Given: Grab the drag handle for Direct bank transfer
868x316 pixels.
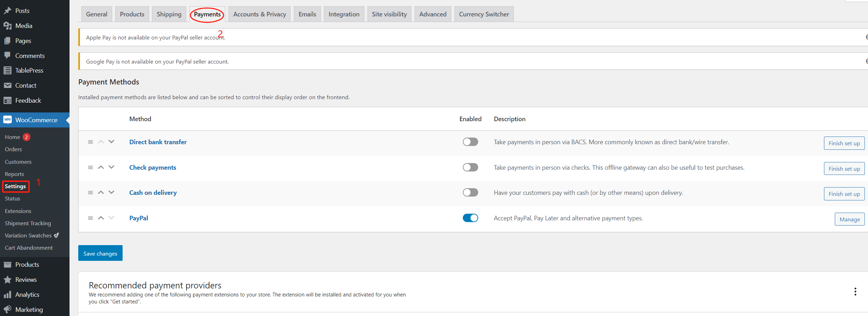Looking at the screenshot, I should pos(90,142).
